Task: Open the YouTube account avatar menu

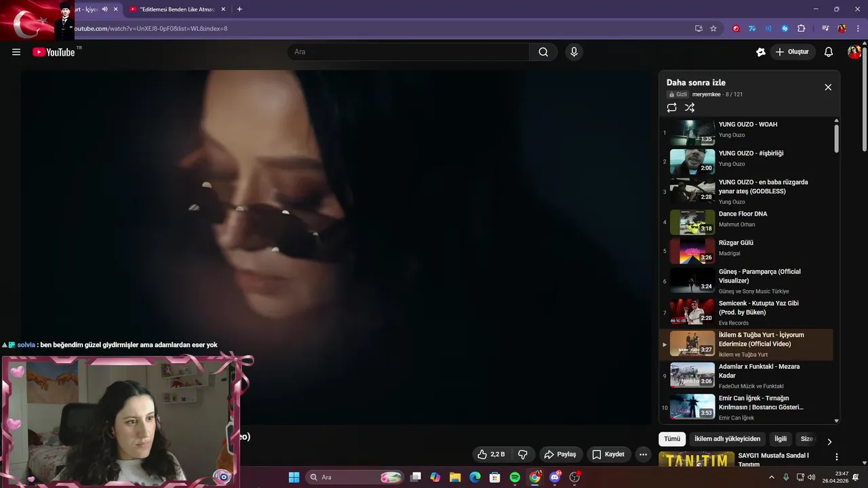Action: coord(854,52)
